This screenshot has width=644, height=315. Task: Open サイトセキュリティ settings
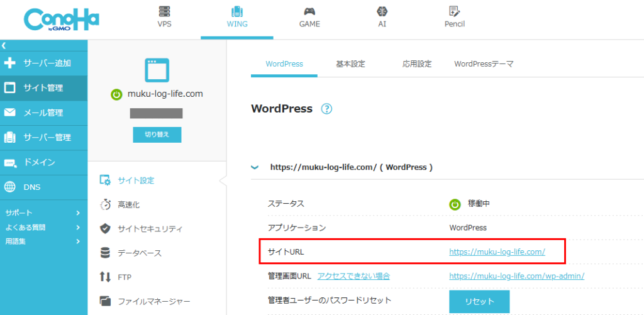coord(150,229)
